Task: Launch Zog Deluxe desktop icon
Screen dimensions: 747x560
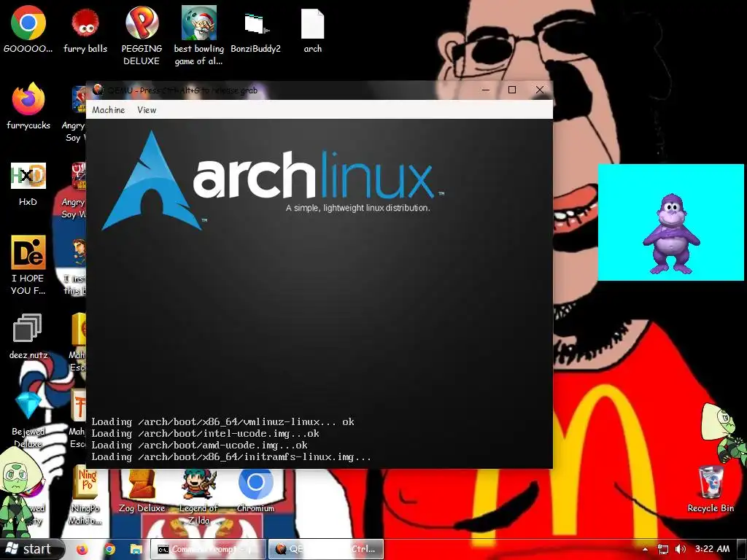Action: tap(142, 491)
